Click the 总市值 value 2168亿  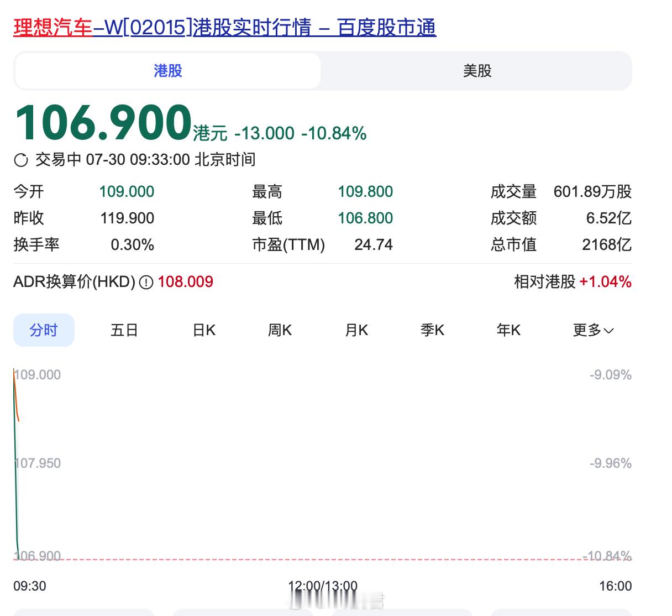pos(607,244)
